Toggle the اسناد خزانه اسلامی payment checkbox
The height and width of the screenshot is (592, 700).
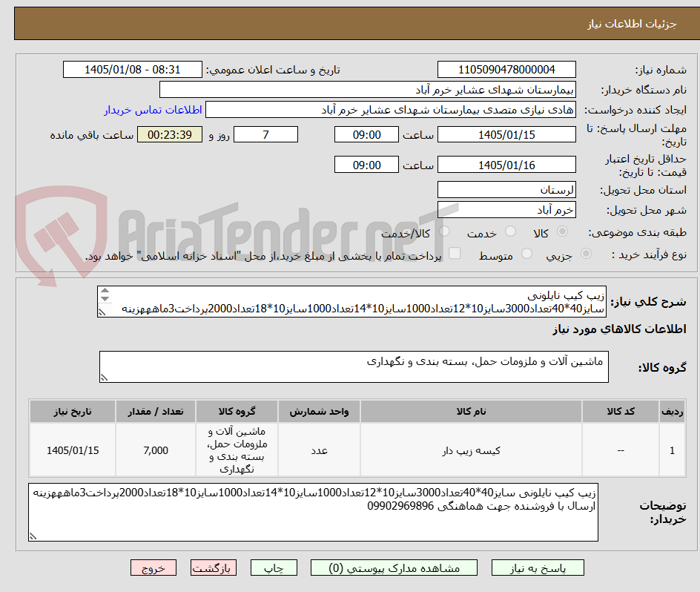pyautogui.click(x=455, y=253)
